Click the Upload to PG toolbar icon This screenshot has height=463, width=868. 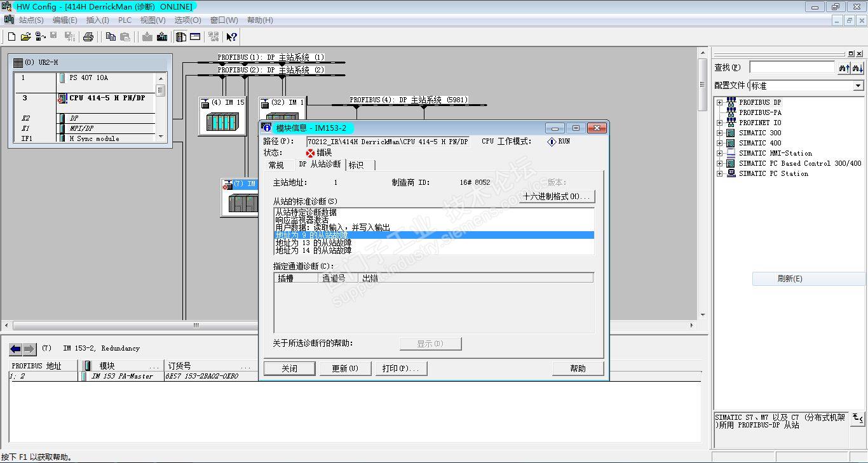(x=162, y=37)
